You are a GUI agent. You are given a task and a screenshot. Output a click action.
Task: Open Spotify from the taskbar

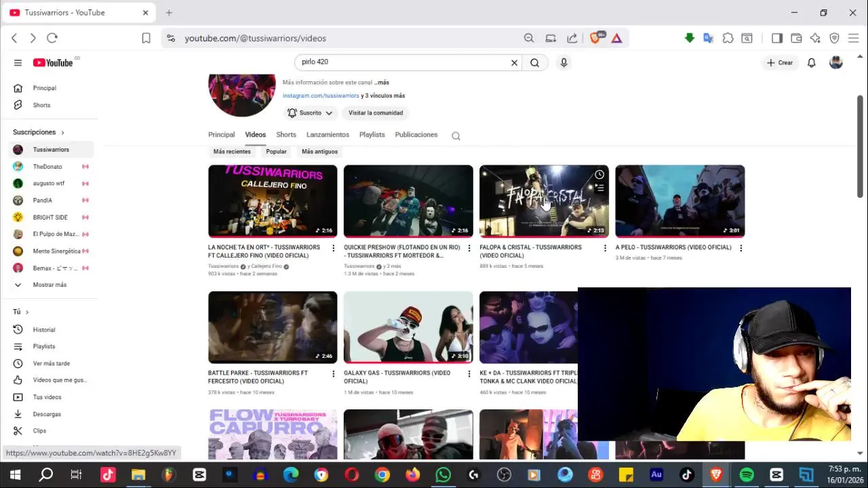pyautogui.click(x=746, y=474)
